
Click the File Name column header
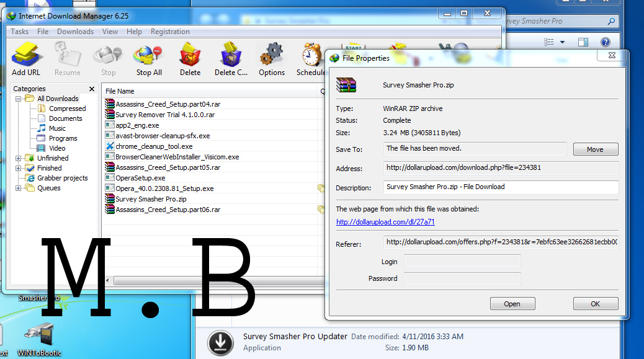[210, 91]
